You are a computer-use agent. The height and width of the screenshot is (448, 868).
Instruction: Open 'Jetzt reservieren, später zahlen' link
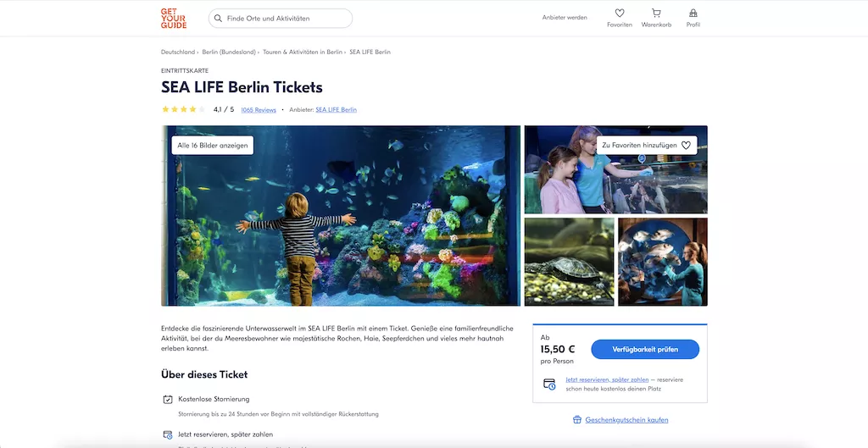point(607,380)
